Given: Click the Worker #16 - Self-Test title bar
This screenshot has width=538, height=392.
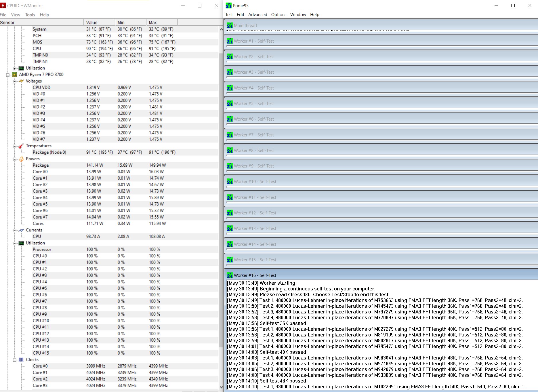Looking at the screenshot, I should pos(381,275).
